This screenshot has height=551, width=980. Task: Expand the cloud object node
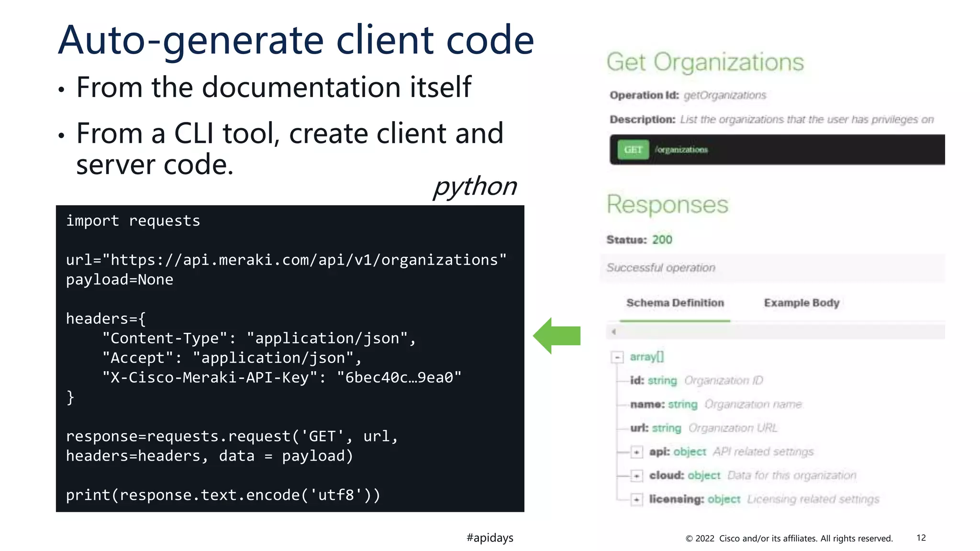click(x=636, y=476)
